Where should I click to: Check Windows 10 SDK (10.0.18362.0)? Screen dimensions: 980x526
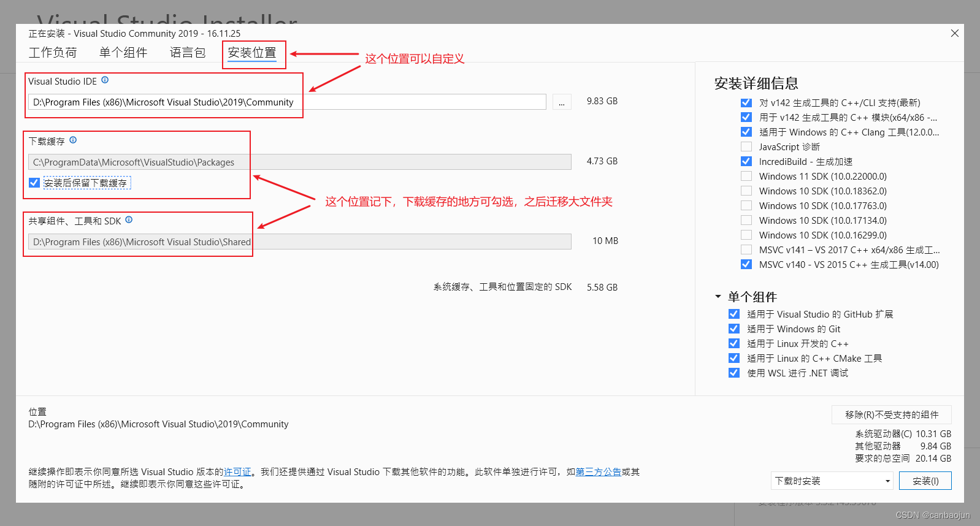coord(746,191)
